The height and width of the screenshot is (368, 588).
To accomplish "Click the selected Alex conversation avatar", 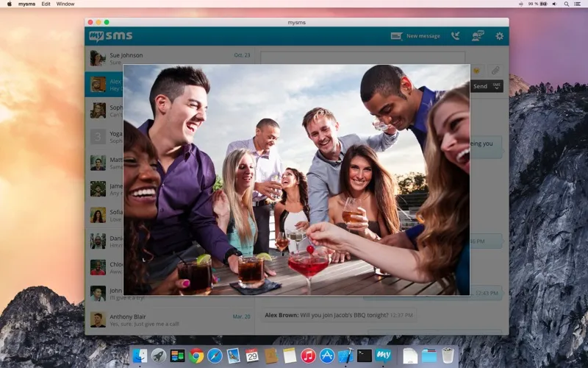I will 98,85.
